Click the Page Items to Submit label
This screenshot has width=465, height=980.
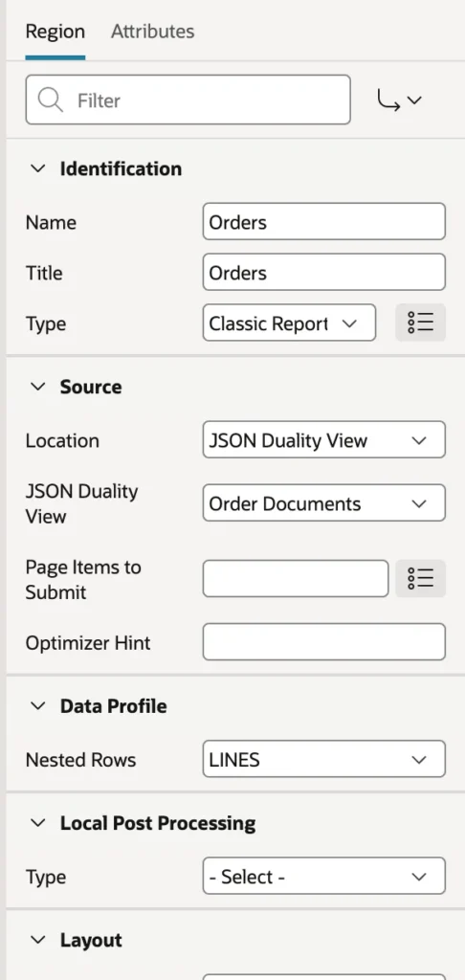[83, 579]
